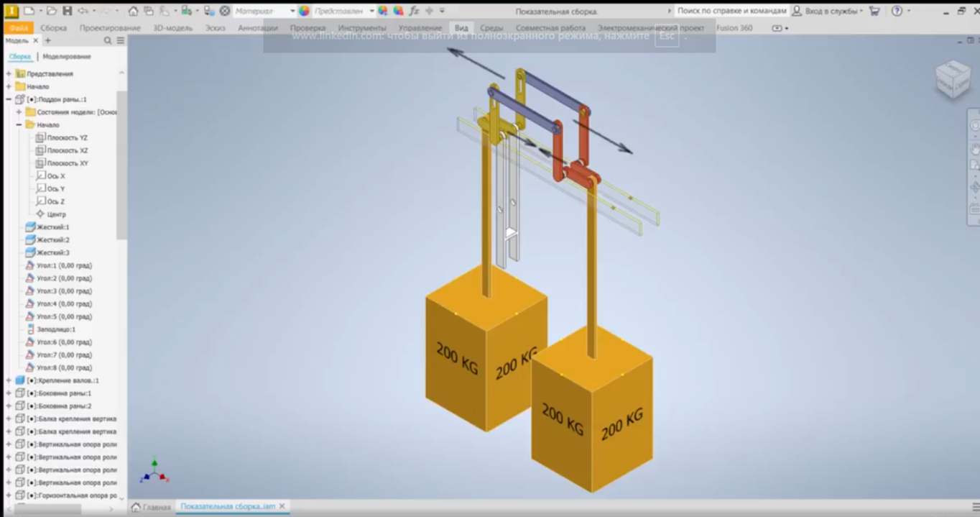
Task: Expand the Боковина рамы:1 node
Action: coord(9,393)
